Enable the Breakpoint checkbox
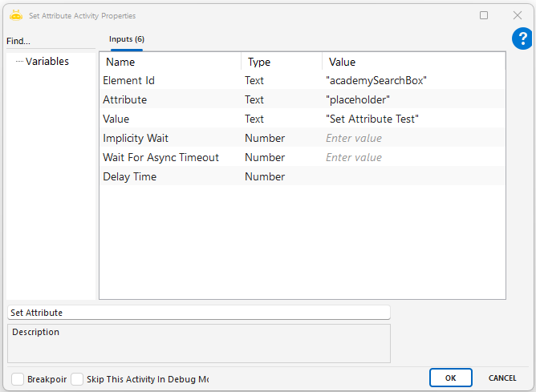This screenshot has width=536, height=392. pyautogui.click(x=18, y=378)
